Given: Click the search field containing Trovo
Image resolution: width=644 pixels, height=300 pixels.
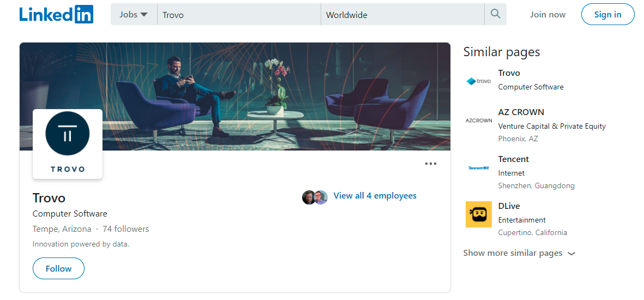Looking at the screenshot, I should tap(239, 14).
